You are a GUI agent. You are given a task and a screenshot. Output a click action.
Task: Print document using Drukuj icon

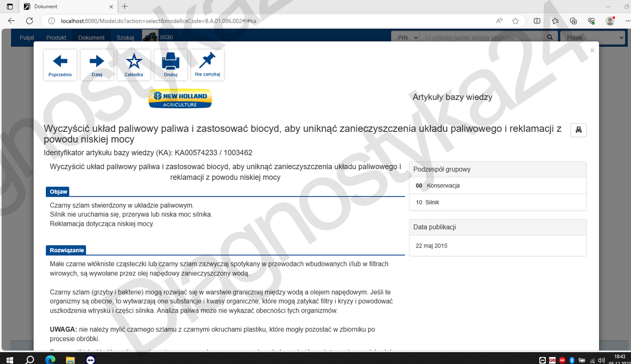click(x=171, y=65)
